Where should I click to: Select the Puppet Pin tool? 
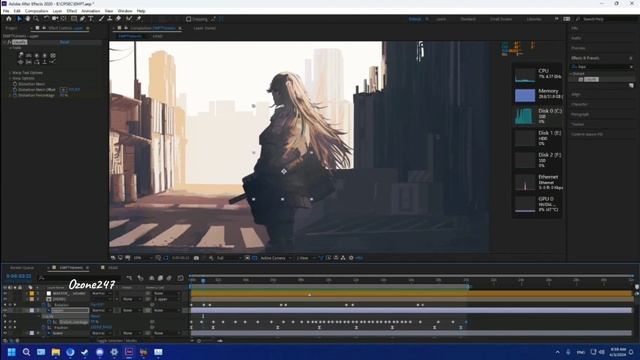[138, 19]
